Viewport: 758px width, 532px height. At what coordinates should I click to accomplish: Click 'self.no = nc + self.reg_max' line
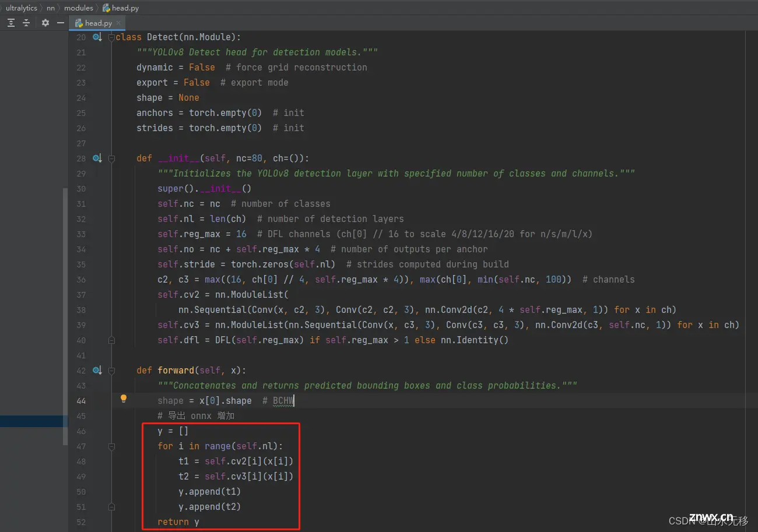(x=322, y=249)
